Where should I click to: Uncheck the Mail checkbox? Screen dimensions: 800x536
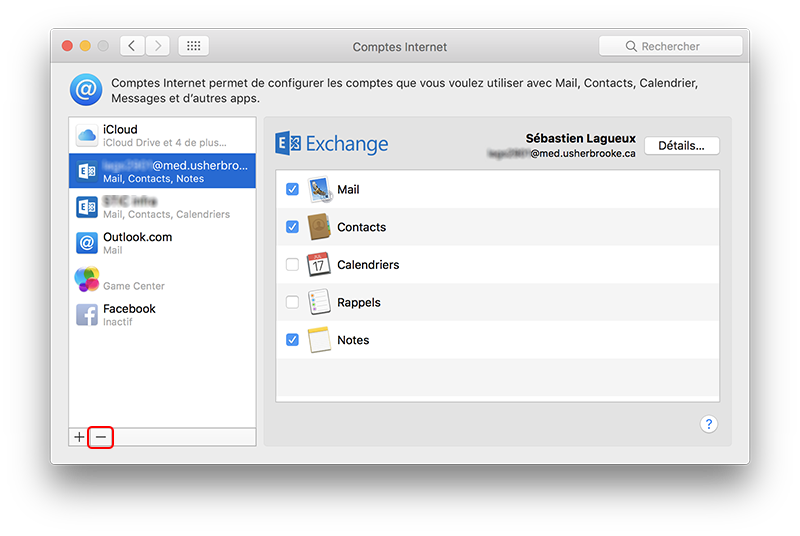292,190
